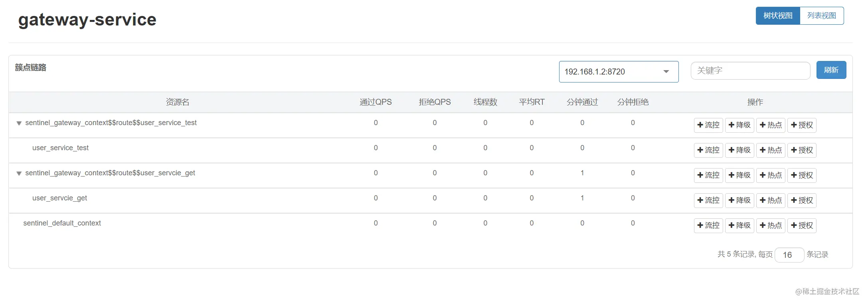Image resolution: width=868 pixels, height=304 pixels.
Task: Select the user_service_test child resource name
Action: [60, 148]
